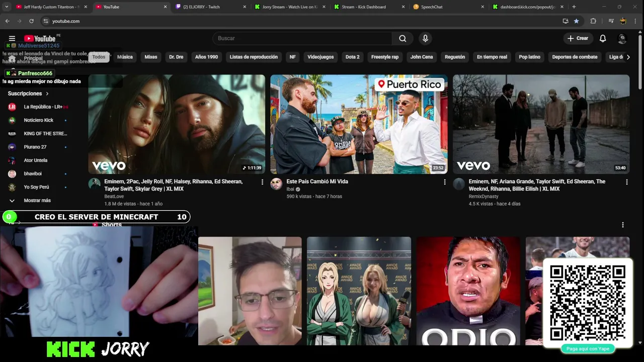Open the Tsunade cosplay Shorts thumbnail
The height and width of the screenshot is (362, 644).
359,291
